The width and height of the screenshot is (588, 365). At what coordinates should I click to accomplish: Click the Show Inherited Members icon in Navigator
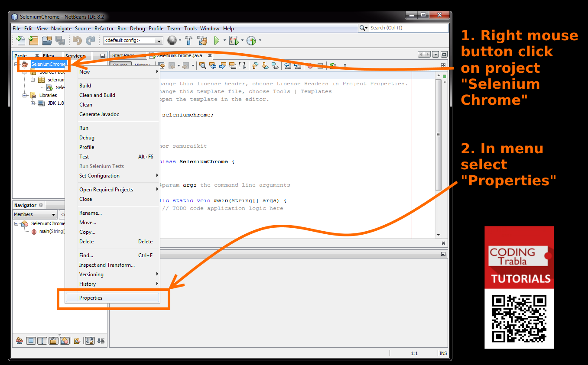click(19, 341)
